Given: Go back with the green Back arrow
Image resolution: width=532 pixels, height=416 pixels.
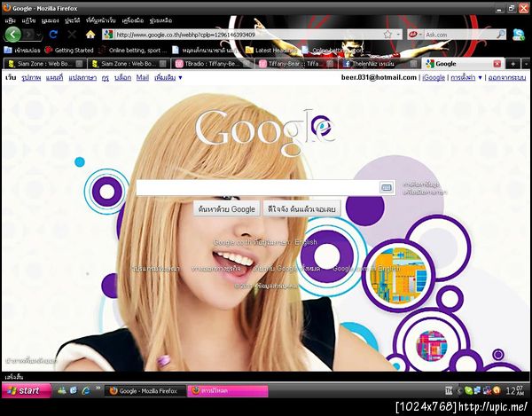Looking at the screenshot, I should tap(12, 35).
